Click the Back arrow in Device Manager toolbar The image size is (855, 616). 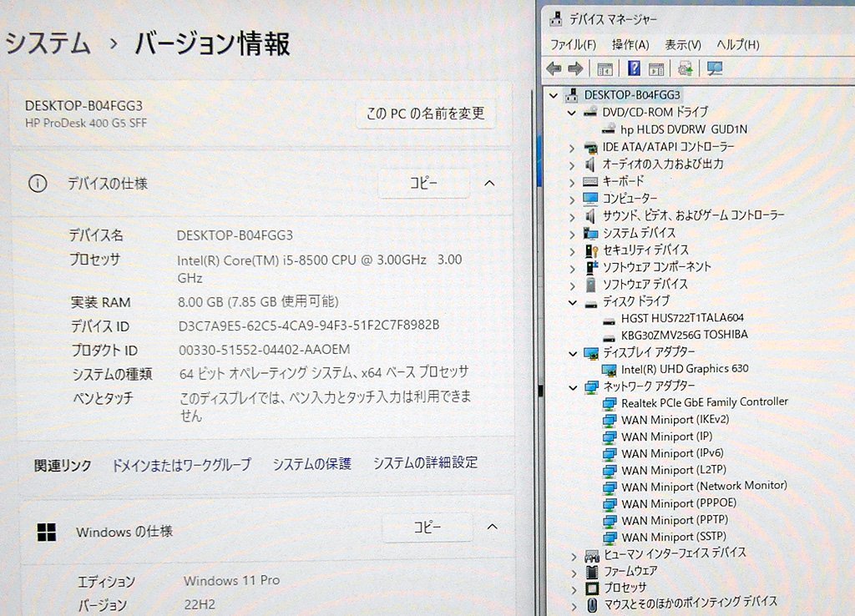tap(554, 68)
